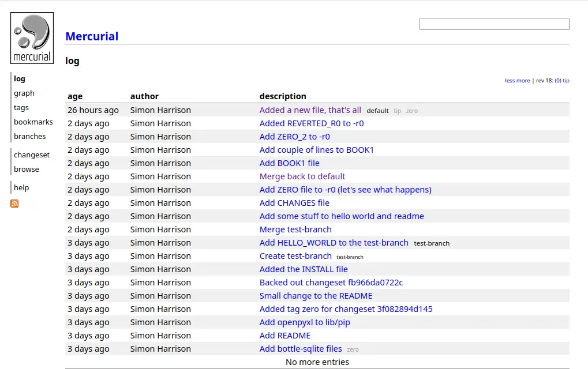Click the 'No more entries' text
The image size is (588, 369).
317,362
